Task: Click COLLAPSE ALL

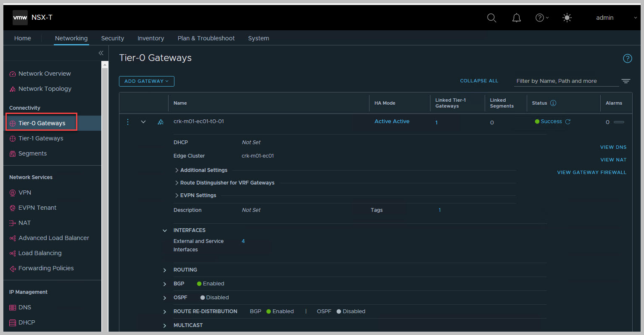Action: [479, 81]
